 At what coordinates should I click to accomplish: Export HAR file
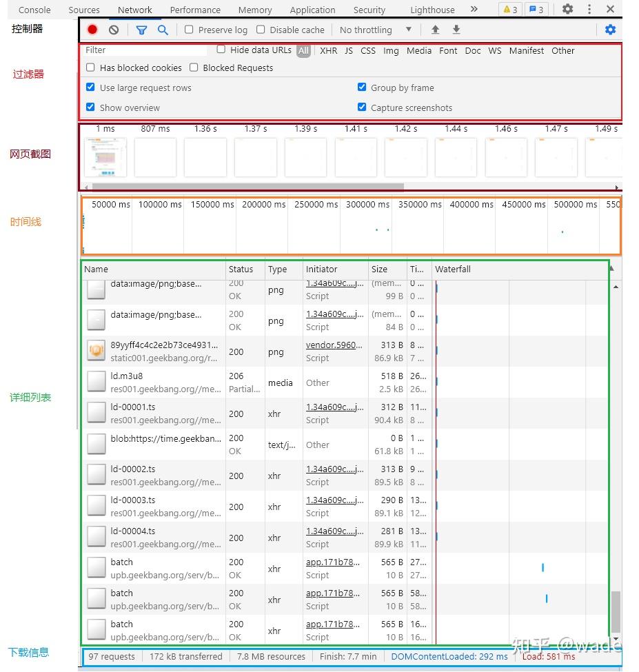[456, 30]
